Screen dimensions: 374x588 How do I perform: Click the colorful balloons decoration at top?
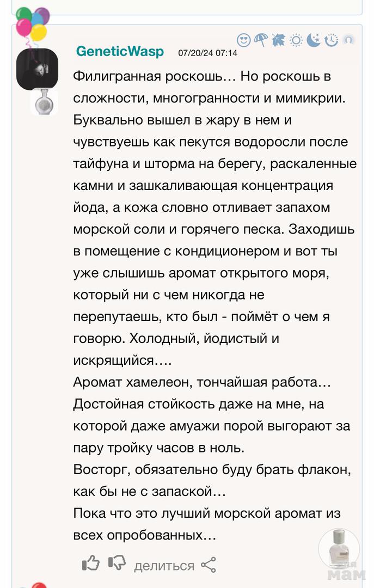[32, 23]
